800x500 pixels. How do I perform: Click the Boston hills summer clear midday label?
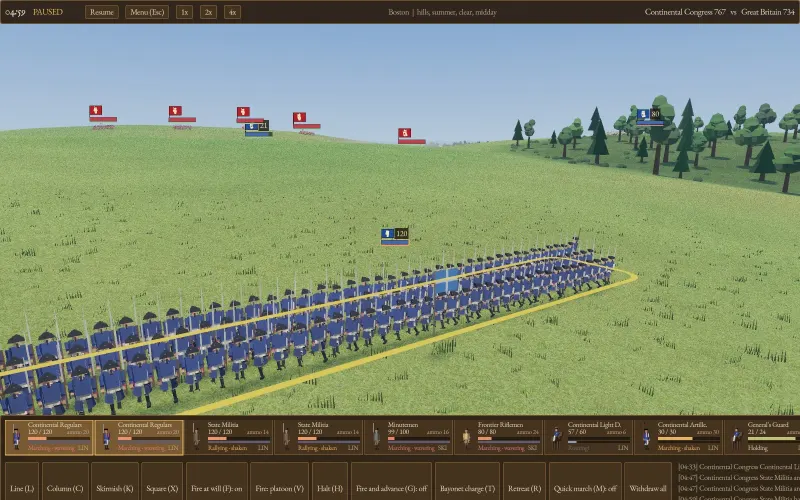click(x=442, y=12)
